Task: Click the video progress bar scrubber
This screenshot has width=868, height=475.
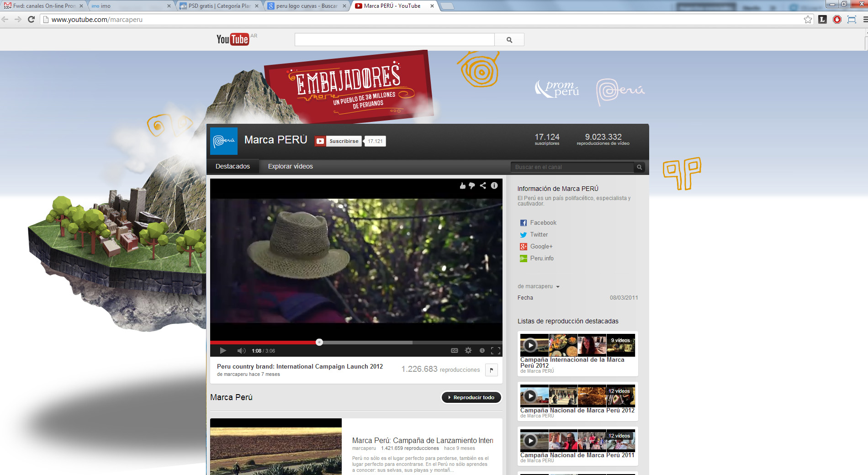Action: (x=319, y=342)
